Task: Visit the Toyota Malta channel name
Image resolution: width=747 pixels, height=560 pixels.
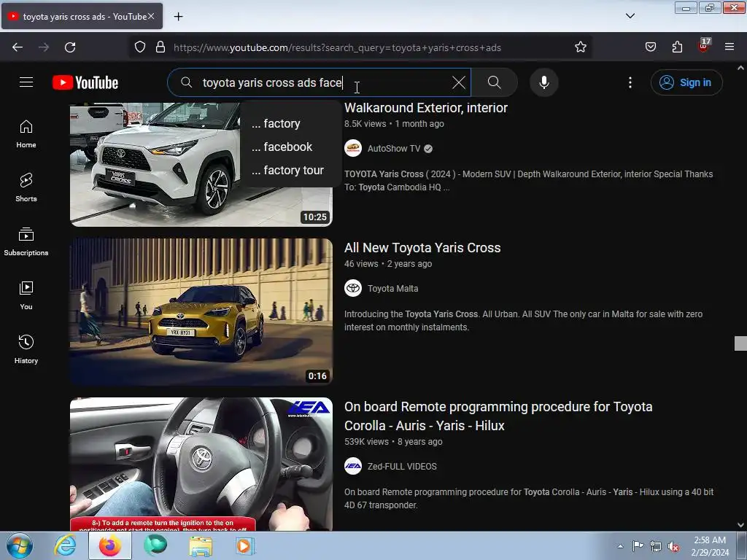Action: (x=393, y=289)
